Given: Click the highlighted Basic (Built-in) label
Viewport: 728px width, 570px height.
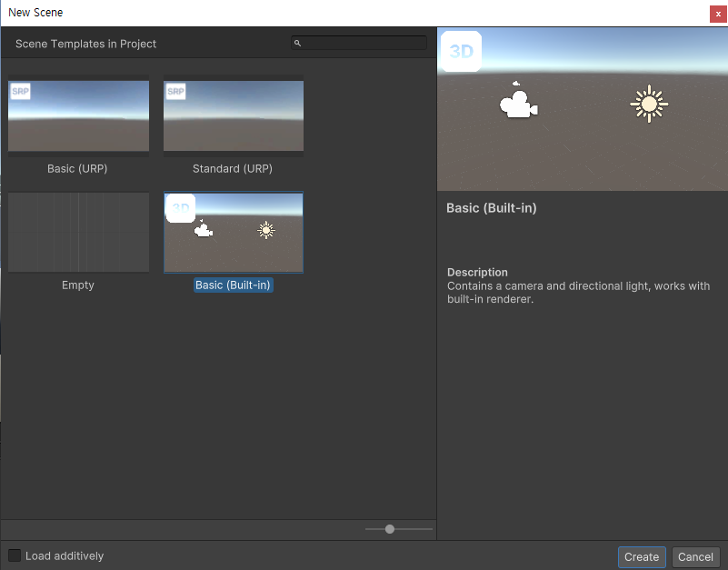Looking at the screenshot, I should click(233, 285).
